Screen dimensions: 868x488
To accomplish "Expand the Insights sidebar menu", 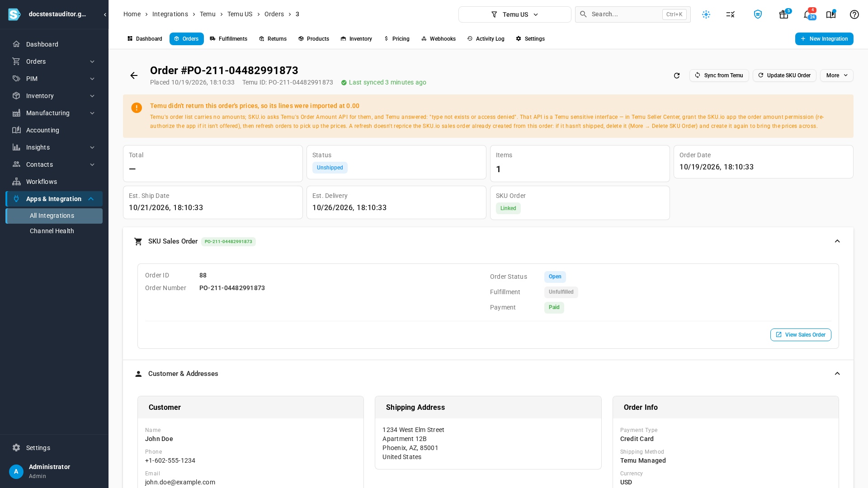I will (x=54, y=147).
